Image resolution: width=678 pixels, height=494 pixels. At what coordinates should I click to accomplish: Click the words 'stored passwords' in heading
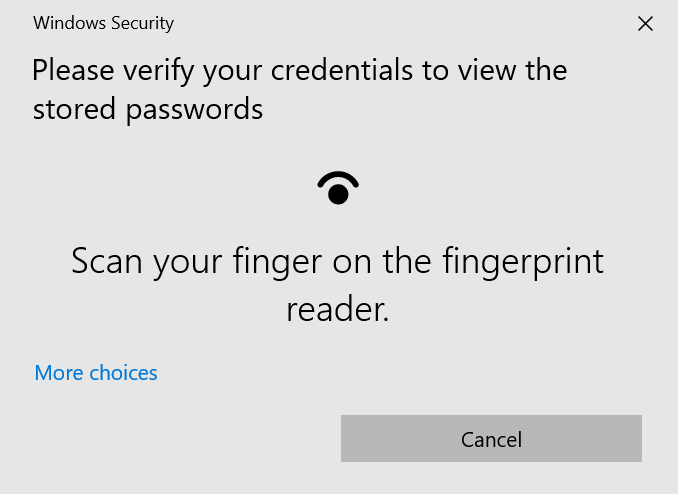[x=148, y=109]
